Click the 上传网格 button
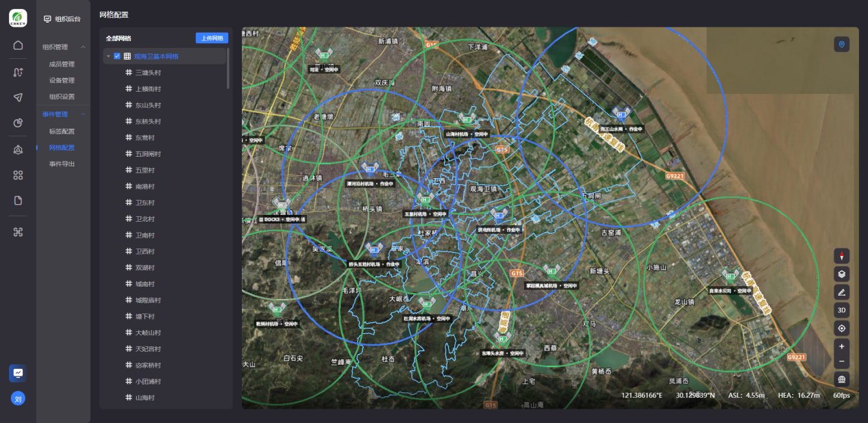 point(212,38)
